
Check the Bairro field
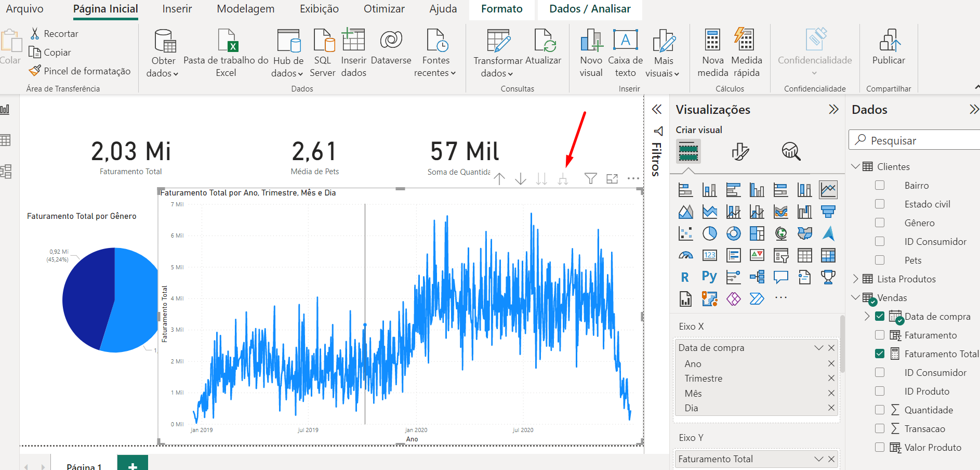pyautogui.click(x=880, y=185)
